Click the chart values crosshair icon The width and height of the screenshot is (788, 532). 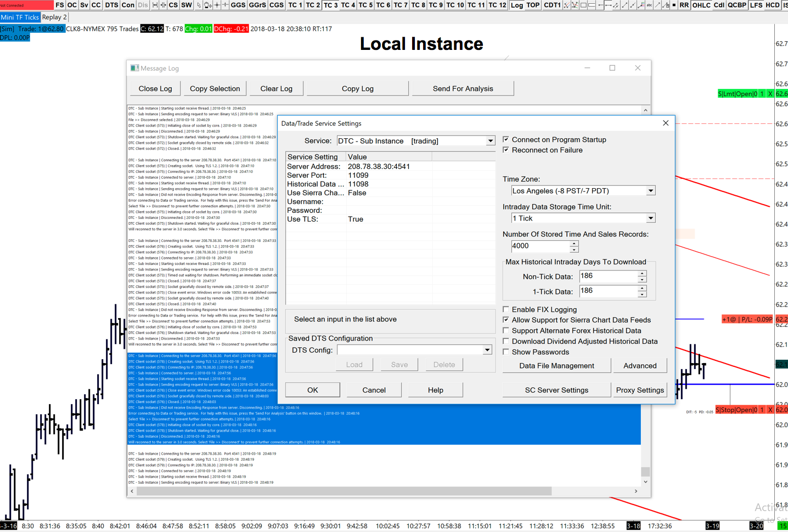(217, 5)
